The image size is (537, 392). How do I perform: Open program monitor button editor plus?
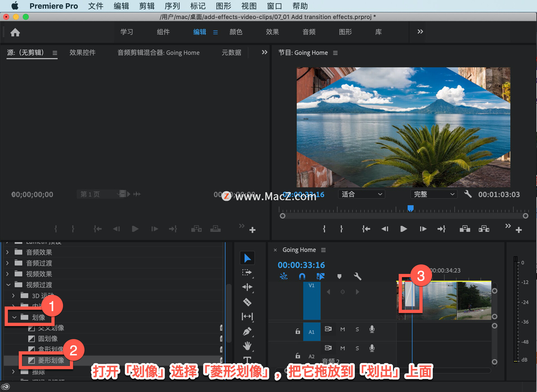[x=519, y=230]
